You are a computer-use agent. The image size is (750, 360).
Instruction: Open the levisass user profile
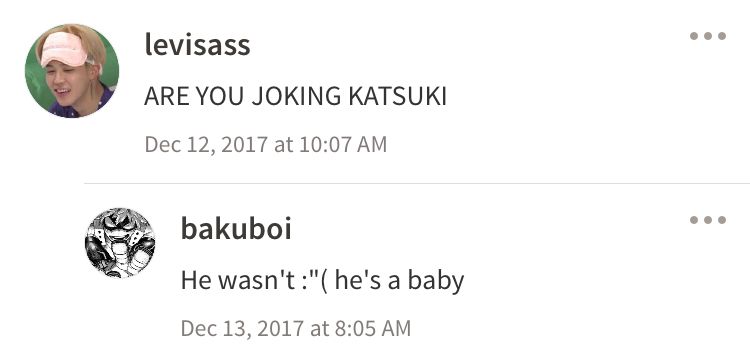tap(197, 45)
